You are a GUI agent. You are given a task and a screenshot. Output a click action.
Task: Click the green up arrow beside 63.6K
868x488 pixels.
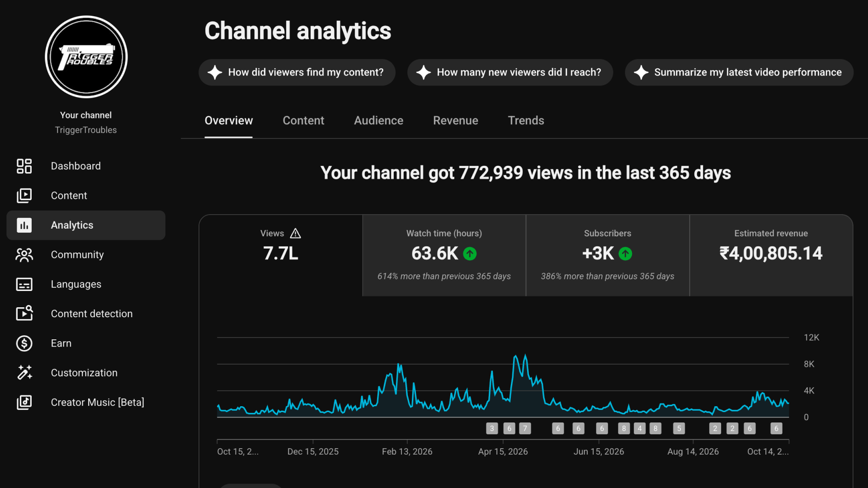[x=470, y=253]
